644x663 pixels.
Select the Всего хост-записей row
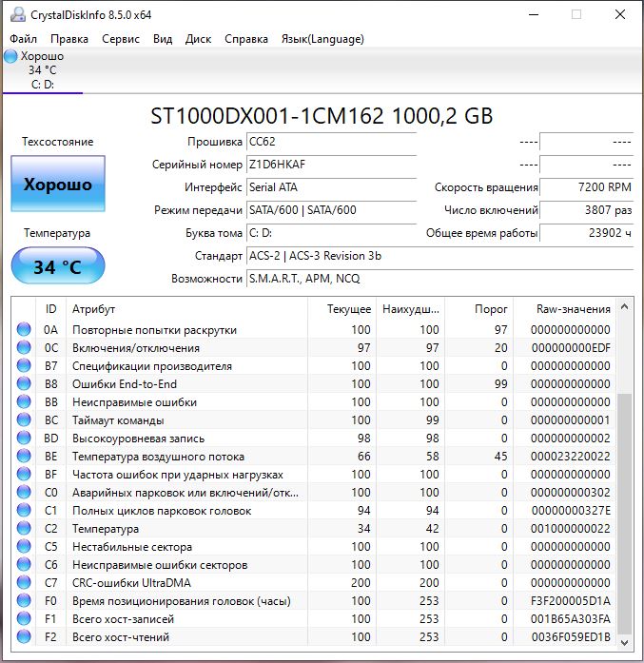pos(314,618)
